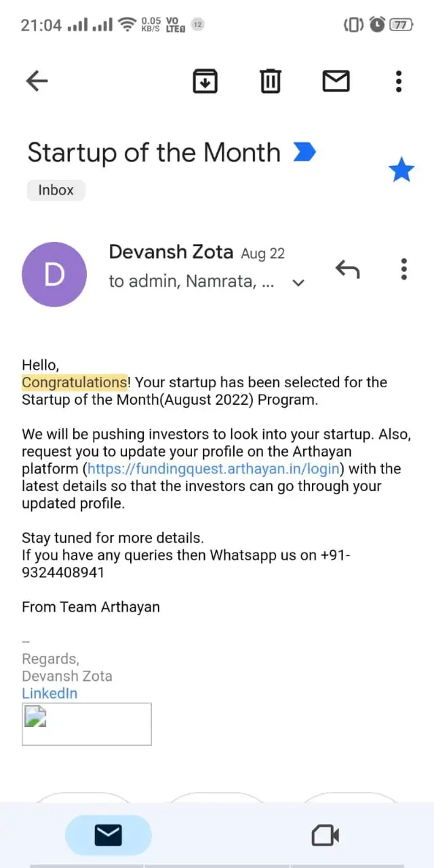The image size is (434, 868).
Task: Toggle the importance marker beside subject
Action: (x=304, y=153)
